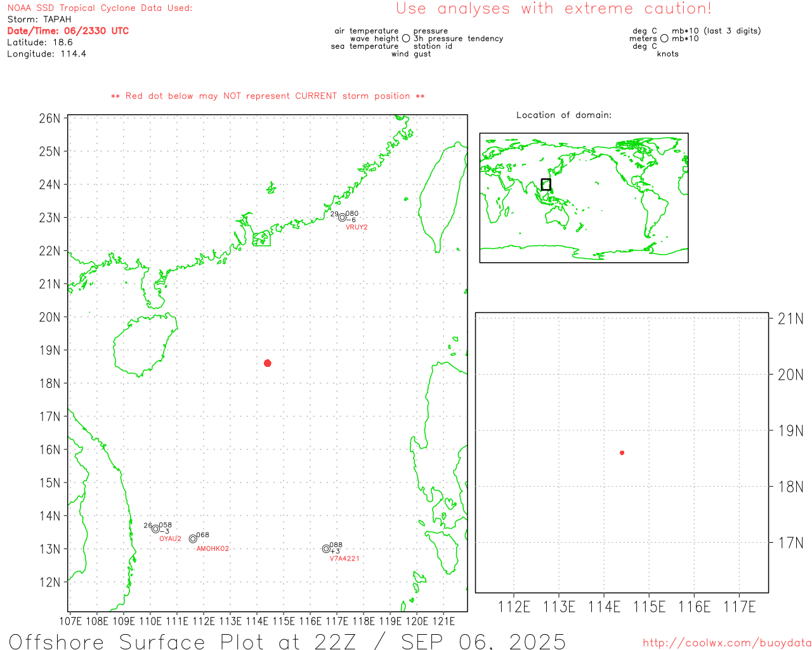Click the legend circle beside 'wave height'
The width and height of the screenshot is (812, 650).
(406, 39)
